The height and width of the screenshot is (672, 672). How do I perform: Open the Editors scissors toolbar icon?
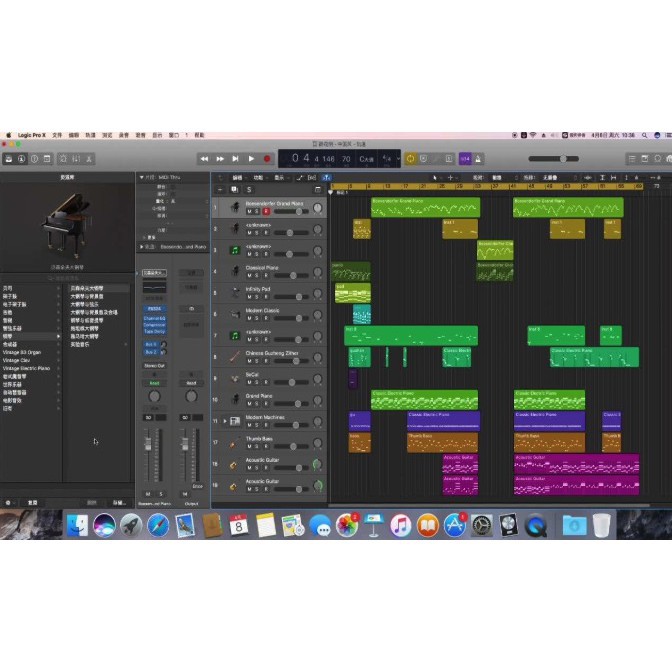click(x=89, y=159)
